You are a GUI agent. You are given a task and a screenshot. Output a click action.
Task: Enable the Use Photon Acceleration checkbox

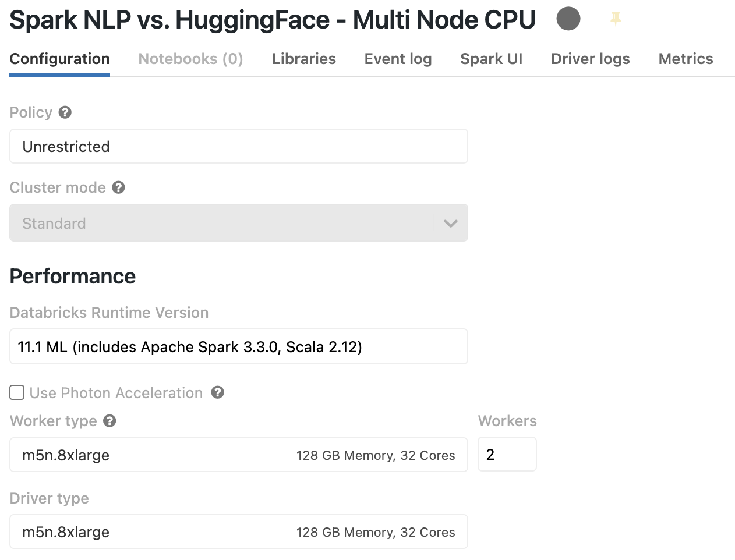click(17, 393)
